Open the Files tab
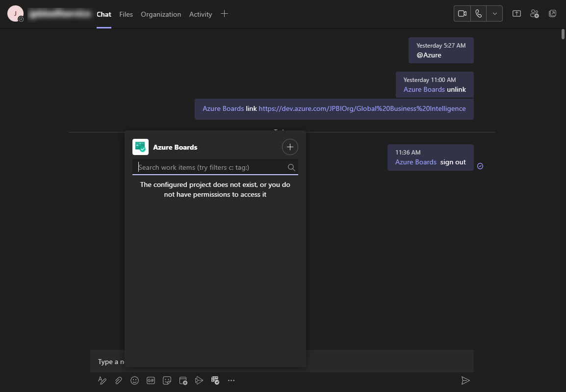 tap(126, 14)
